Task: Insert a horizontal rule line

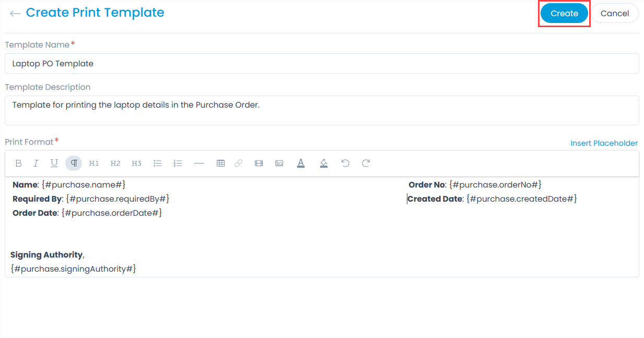Action: [x=199, y=164]
